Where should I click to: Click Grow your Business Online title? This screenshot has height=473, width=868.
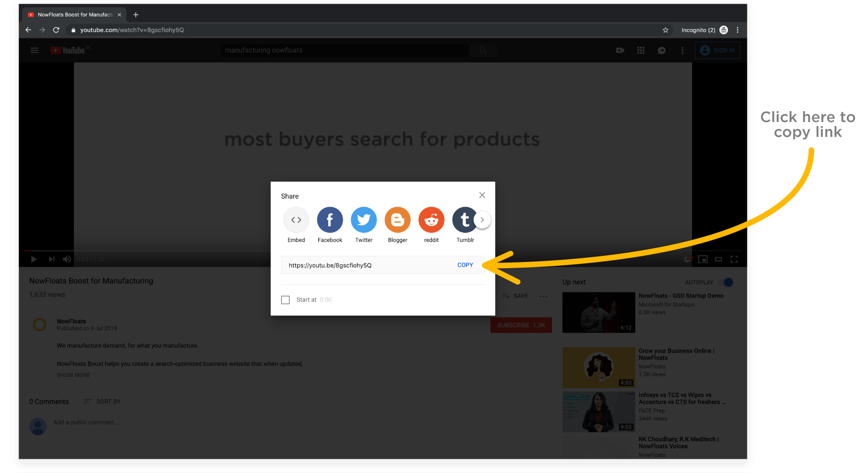pos(676,354)
